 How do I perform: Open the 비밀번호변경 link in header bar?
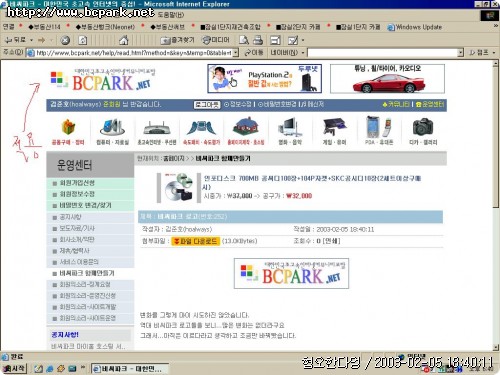point(277,105)
